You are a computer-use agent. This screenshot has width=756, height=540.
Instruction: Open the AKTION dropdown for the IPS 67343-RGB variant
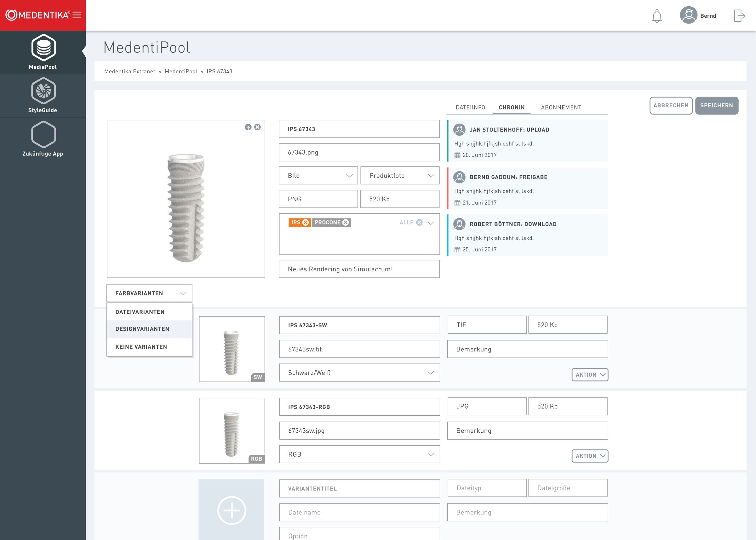coord(590,456)
